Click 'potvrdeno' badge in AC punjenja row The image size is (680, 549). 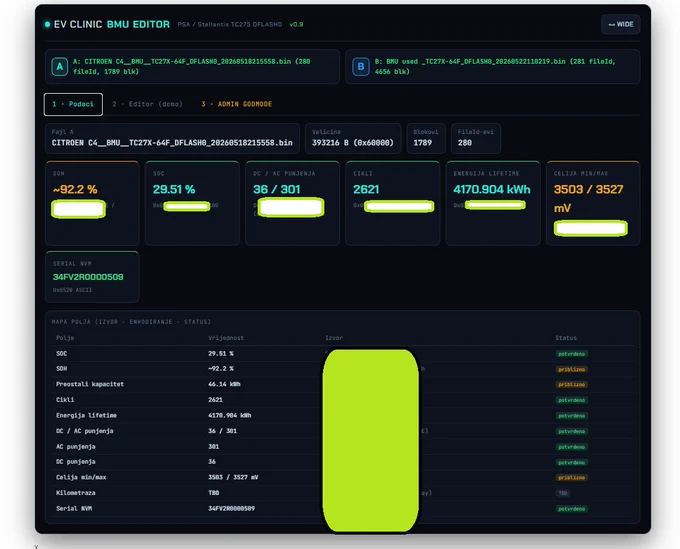point(572,447)
